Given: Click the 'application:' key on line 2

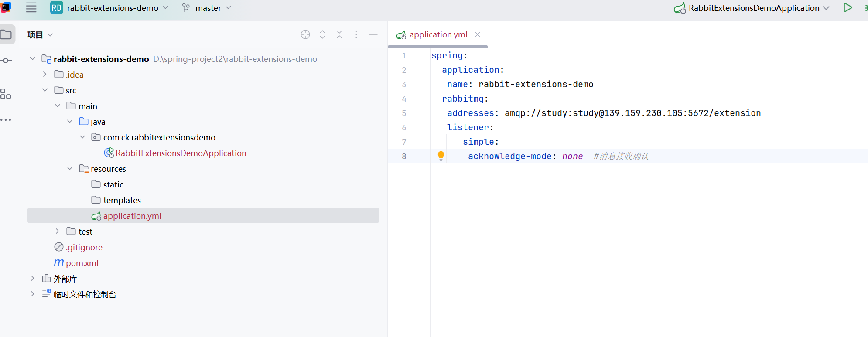Looking at the screenshot, I should tap(473, 70).
